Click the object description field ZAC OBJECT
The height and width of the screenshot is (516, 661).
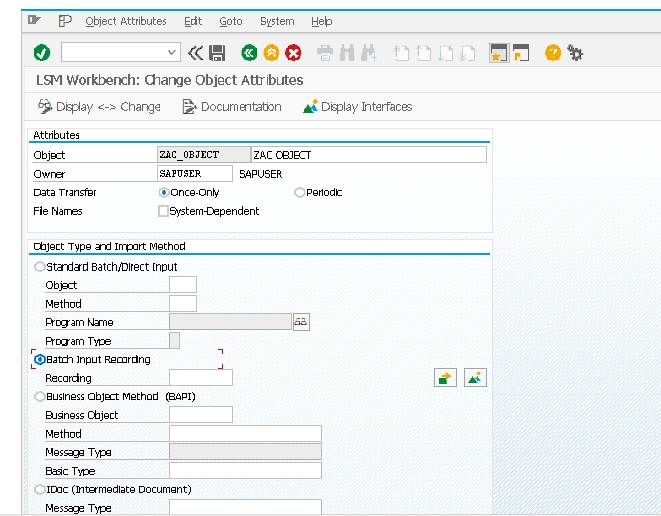tap(369, 155)
